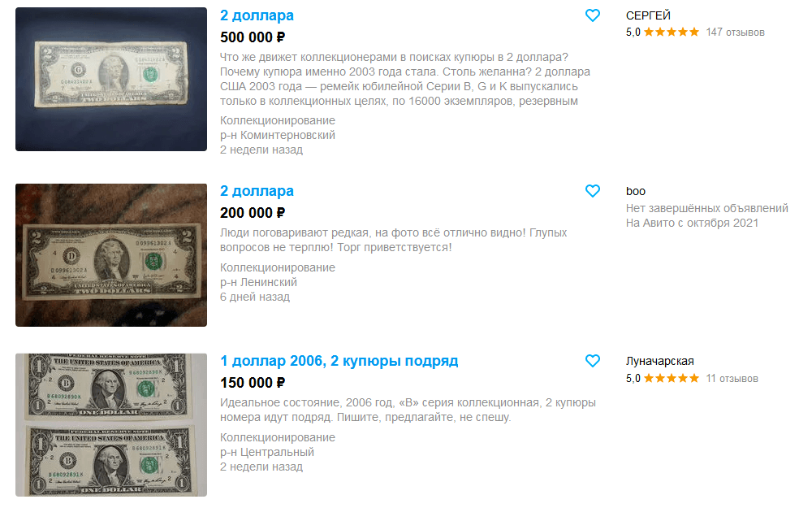Click description starting 'Люди поговаривают редкая'
812x508 pixels.
point(394,240)
